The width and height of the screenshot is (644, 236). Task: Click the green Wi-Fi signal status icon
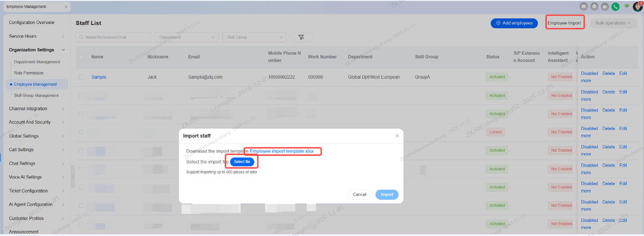[627, 7]
